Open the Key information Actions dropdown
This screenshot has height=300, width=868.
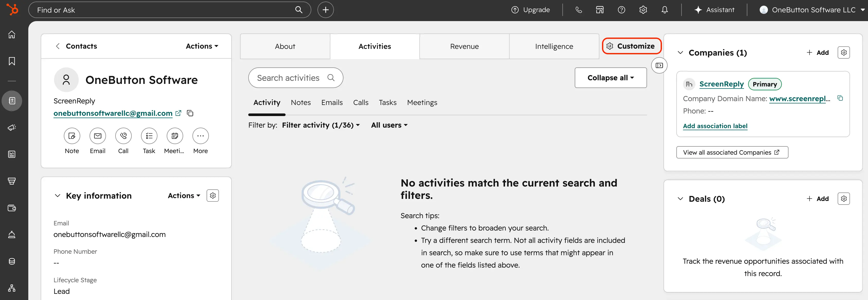point(184,196)
